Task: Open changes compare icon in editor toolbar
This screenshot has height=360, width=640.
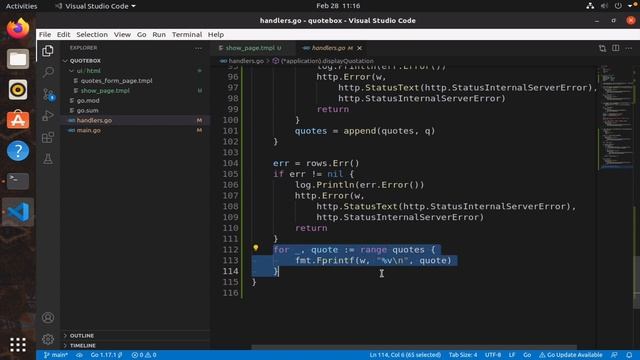Action: [x=602, y=48]
